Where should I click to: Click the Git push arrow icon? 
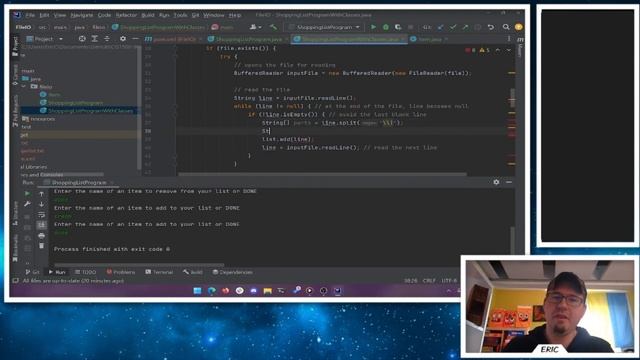pos(465,27)
